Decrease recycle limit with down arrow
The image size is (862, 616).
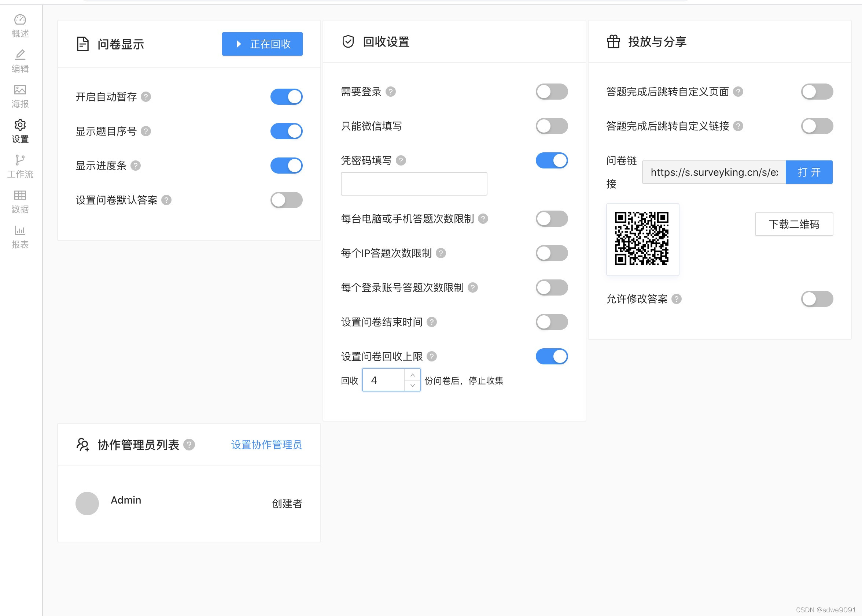[412, 385]
